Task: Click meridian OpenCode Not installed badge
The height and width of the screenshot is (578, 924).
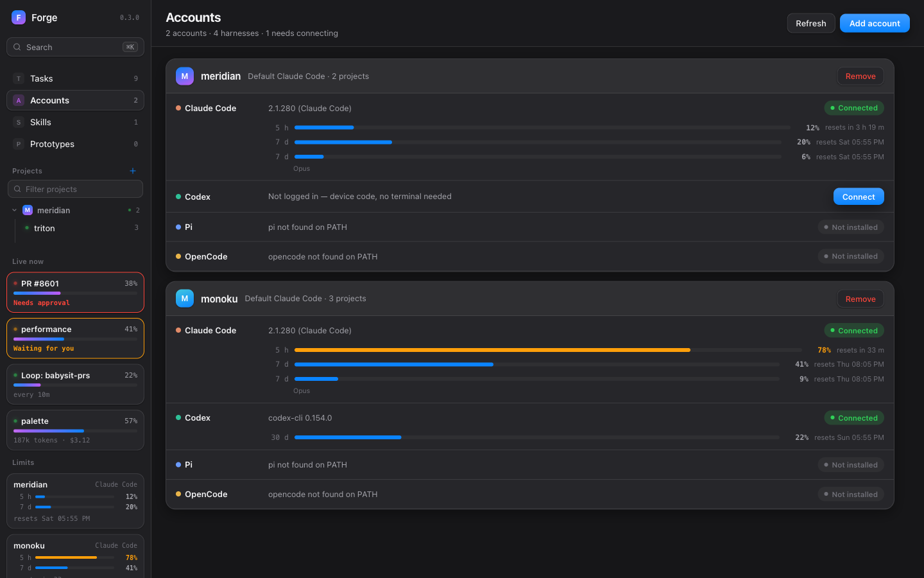Action: click(851, 256)
